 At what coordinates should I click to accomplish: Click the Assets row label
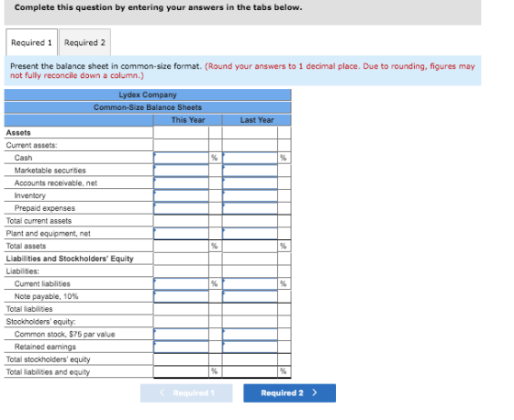click(18, 133)
